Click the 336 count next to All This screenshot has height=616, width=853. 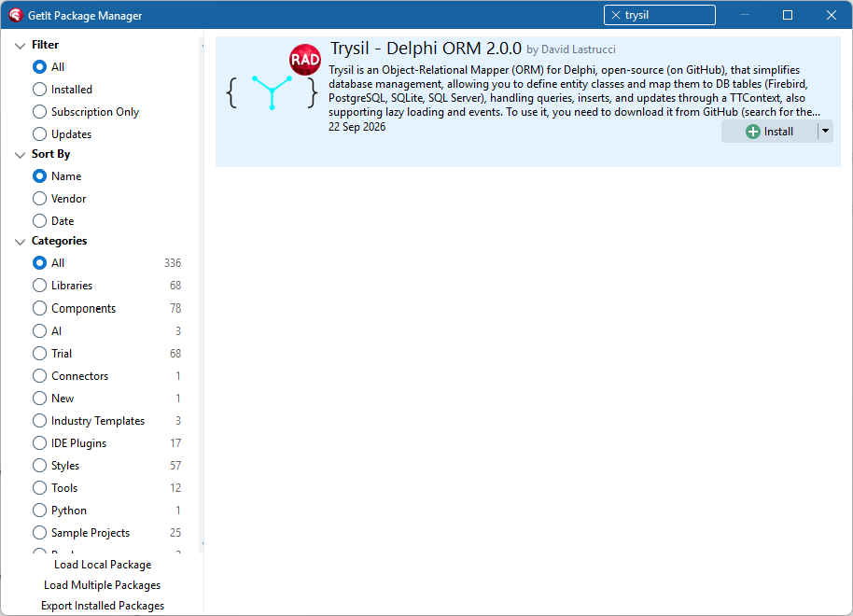point(173,263)
